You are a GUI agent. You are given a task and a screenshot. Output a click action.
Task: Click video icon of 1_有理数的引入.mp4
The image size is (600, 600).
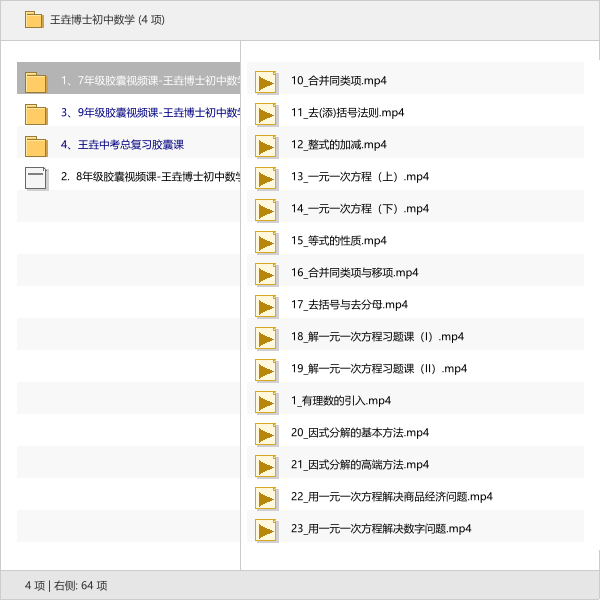tap(266, 402)
